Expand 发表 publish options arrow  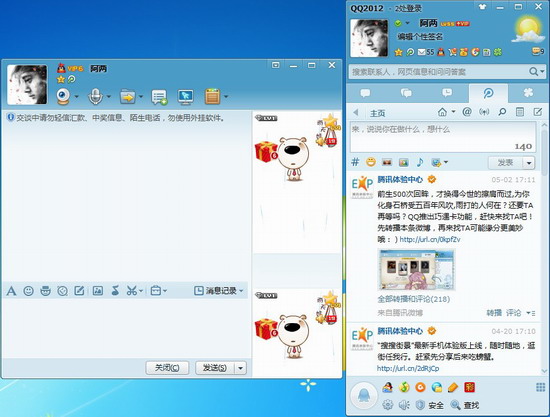click(529, 163)
